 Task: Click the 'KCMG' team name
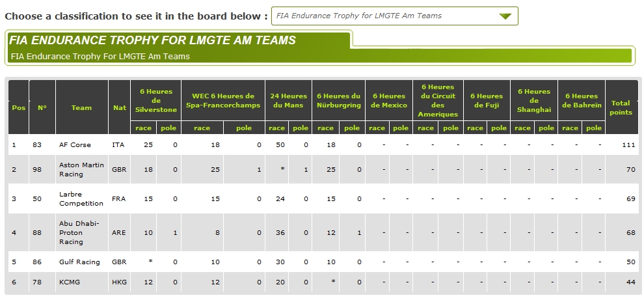(x=70, y=282)
